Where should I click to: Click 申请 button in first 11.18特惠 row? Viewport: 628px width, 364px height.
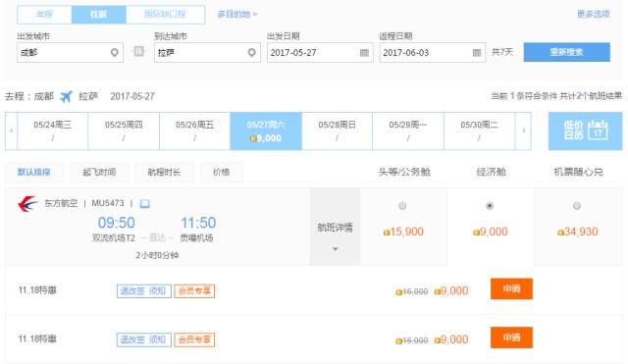click(x=511, y=288)
